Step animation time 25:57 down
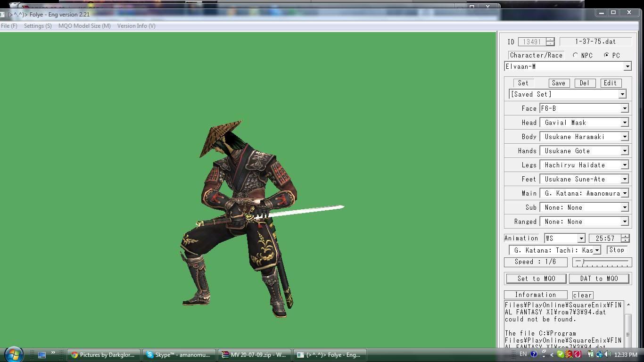The image size is (644, 362). click(x=625, y=240)
